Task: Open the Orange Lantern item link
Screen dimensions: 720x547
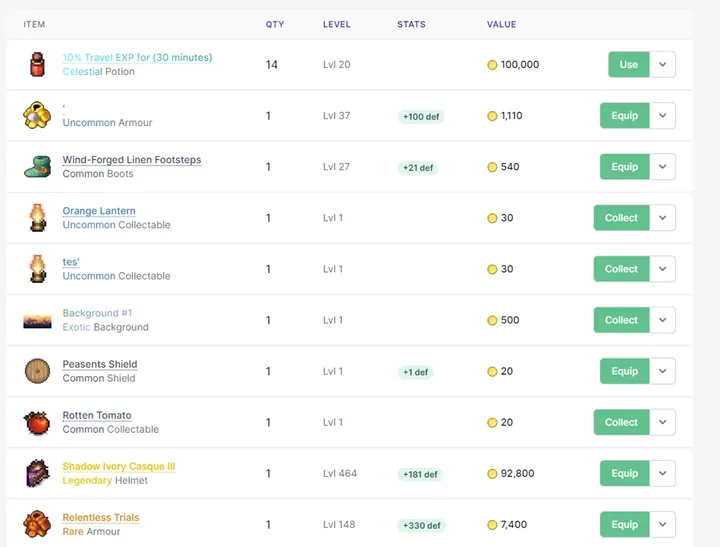Action: pyautogui.click(x=99, y=211)
